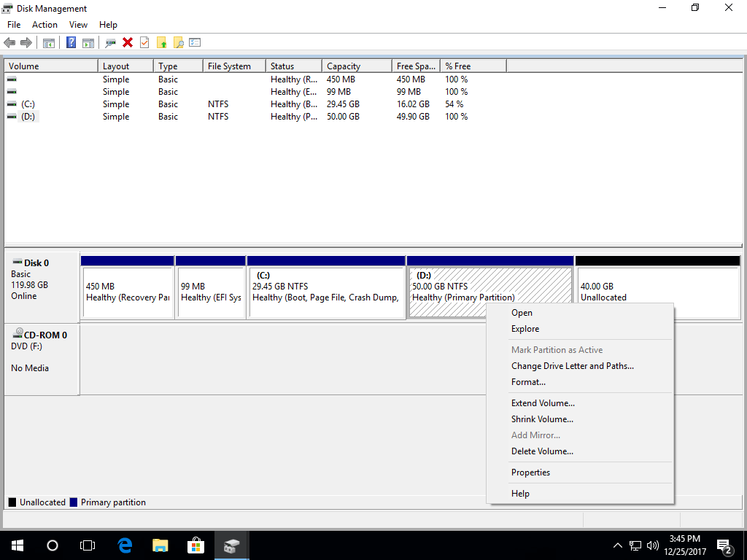The width and height of the screenshot is (747, 560).
Task: Select Format from the context menu
Action: [x=528, y=381]
